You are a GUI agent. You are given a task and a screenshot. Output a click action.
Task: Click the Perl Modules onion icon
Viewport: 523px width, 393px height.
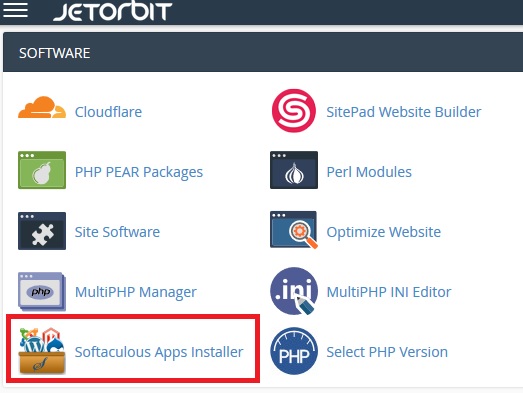(294, 170)
